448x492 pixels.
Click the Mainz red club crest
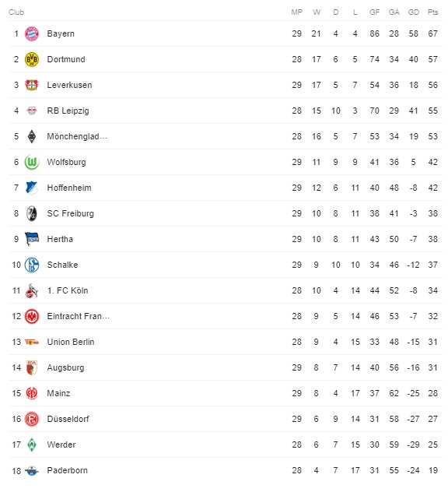(x=32, y=393)
